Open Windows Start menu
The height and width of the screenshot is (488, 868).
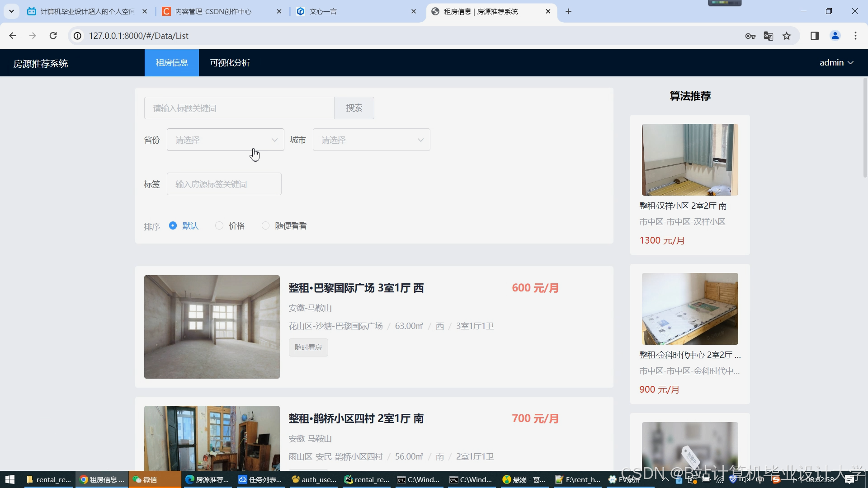click(10, 479)
